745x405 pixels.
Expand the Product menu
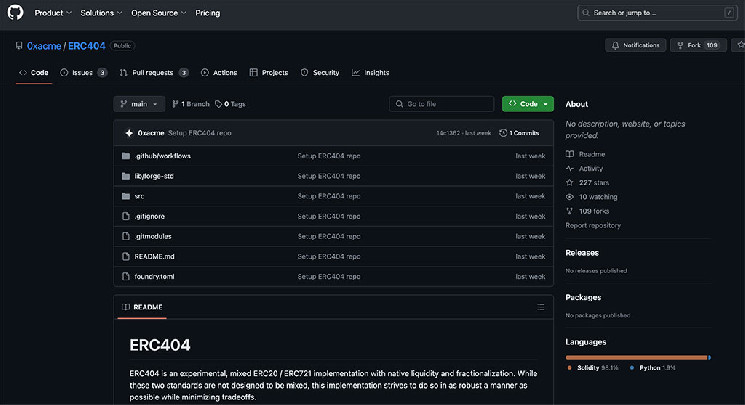tap(53, 13)
